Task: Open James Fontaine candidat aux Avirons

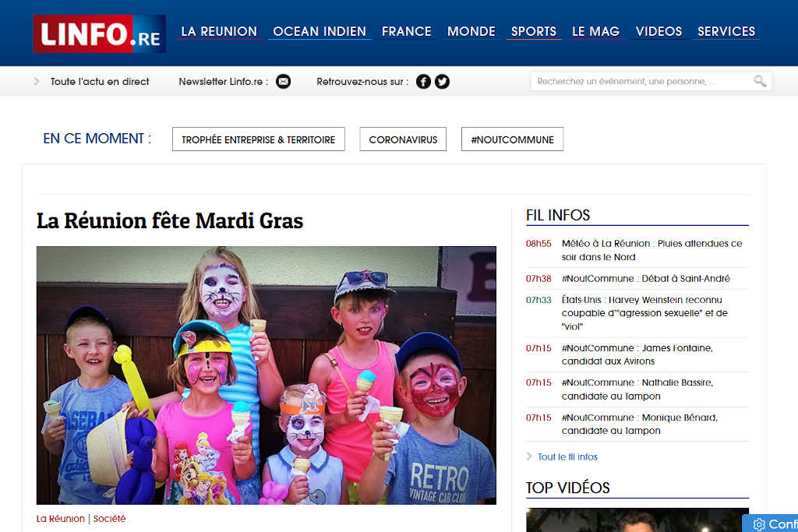Action: (x=637, y=354)
